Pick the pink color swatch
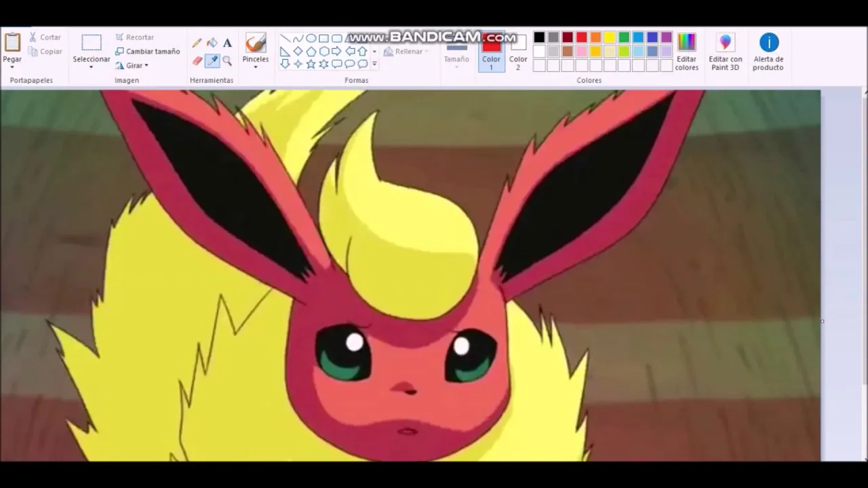Image resolution: width=868 pixels, height=488 pixels. point(582,52)
